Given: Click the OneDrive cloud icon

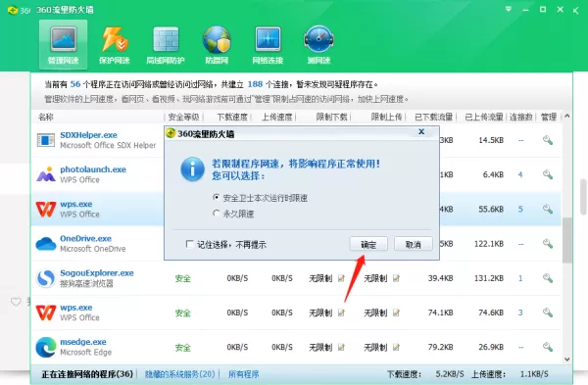Looking at the screenshot, I should [x=46, y=244].
